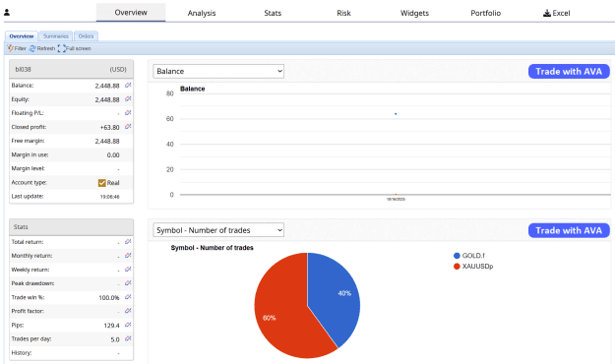Expand the Balance chart dropdown
Screen dimensions: 615x364
coord(218,71)
